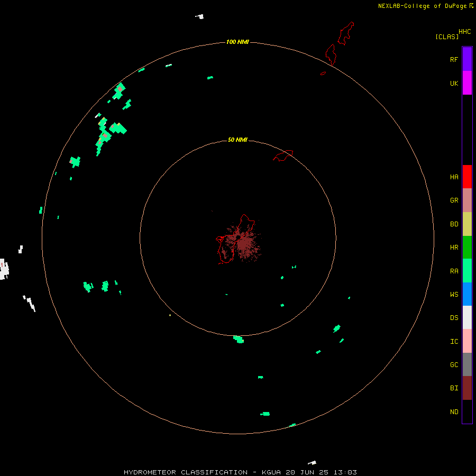Click the HA legend label
The height and width of the screenshot is (476, 476).
point(454,177)
